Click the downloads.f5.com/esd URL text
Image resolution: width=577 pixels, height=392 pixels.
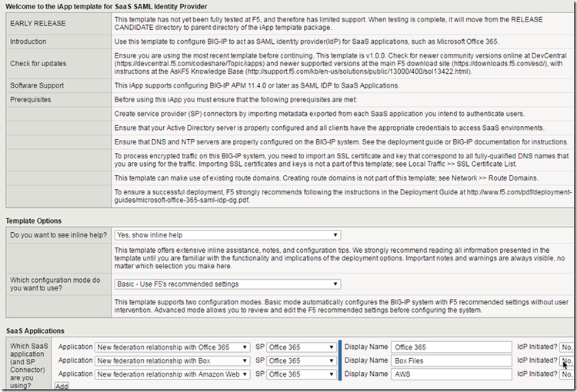pos(500,64)
